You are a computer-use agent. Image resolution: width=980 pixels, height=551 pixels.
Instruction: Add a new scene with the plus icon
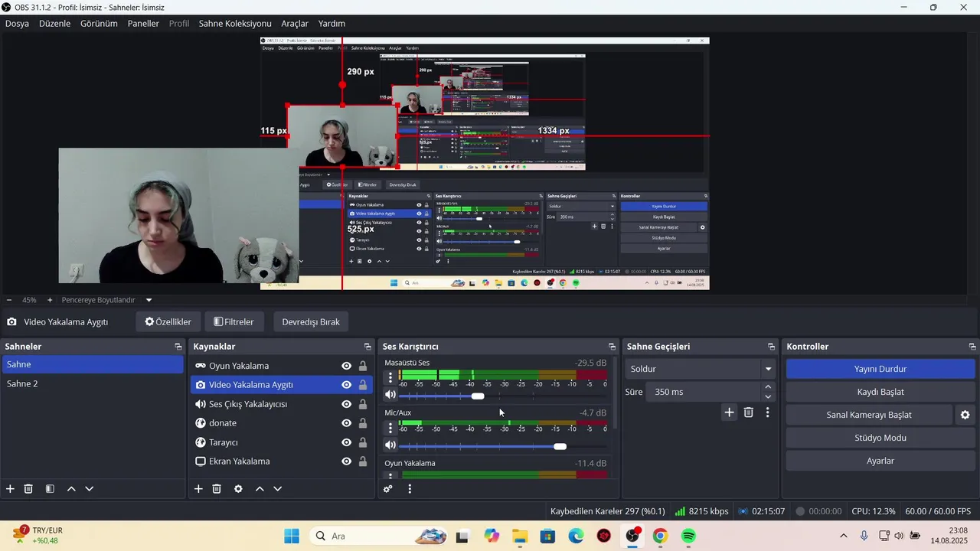coord(10,488)
